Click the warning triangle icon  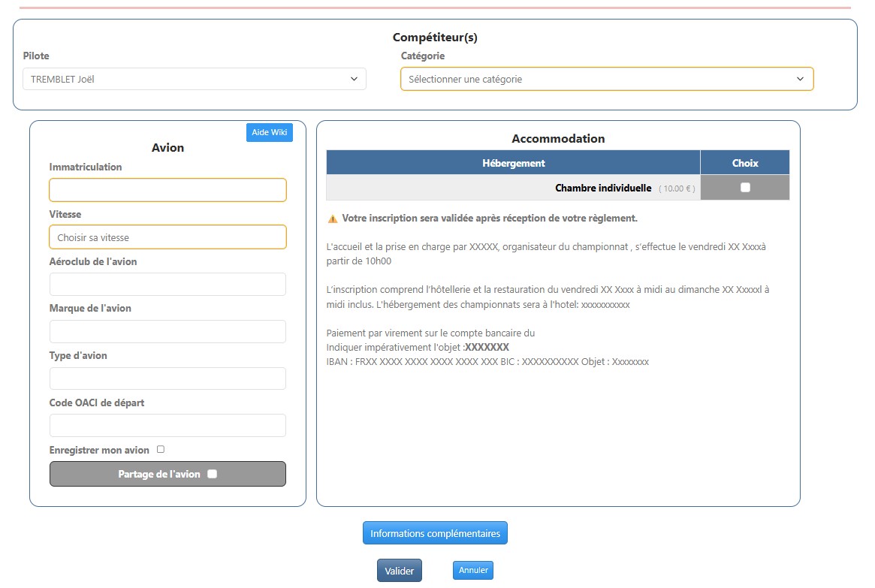[x=333, y=219]
